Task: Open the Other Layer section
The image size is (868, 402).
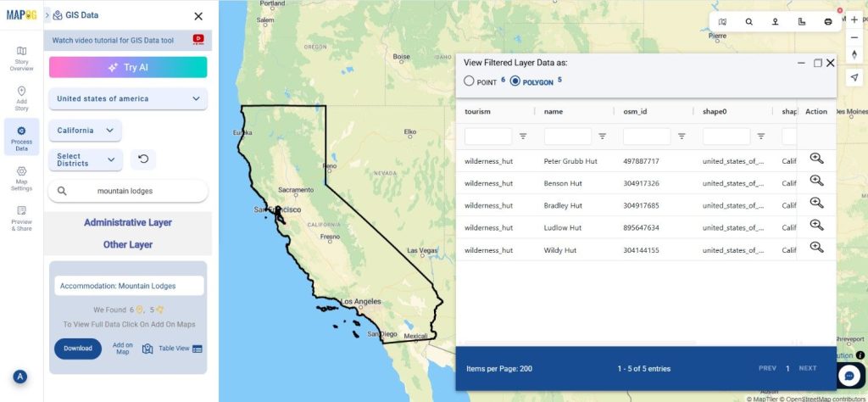Action: [x=127, y=244]
